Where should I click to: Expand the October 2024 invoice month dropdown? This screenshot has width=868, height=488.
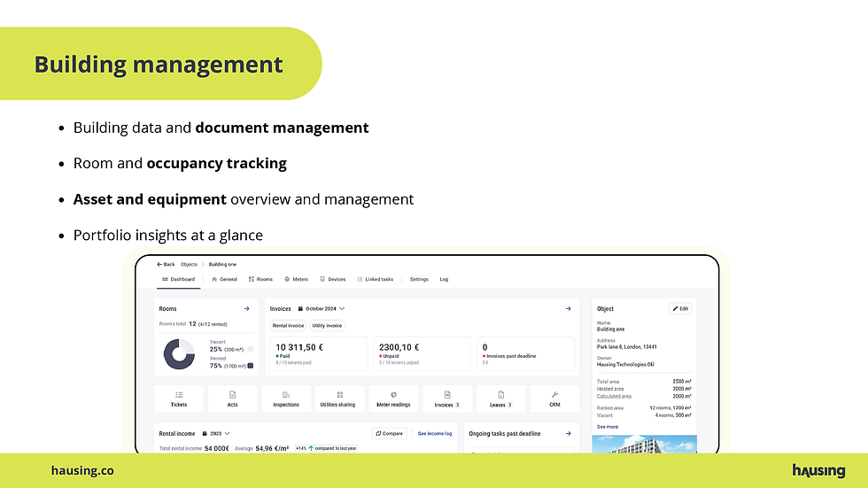click(x=321, y=309)
